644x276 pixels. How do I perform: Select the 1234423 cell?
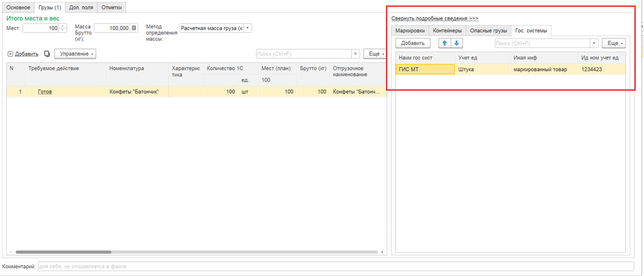click(602, 69)
